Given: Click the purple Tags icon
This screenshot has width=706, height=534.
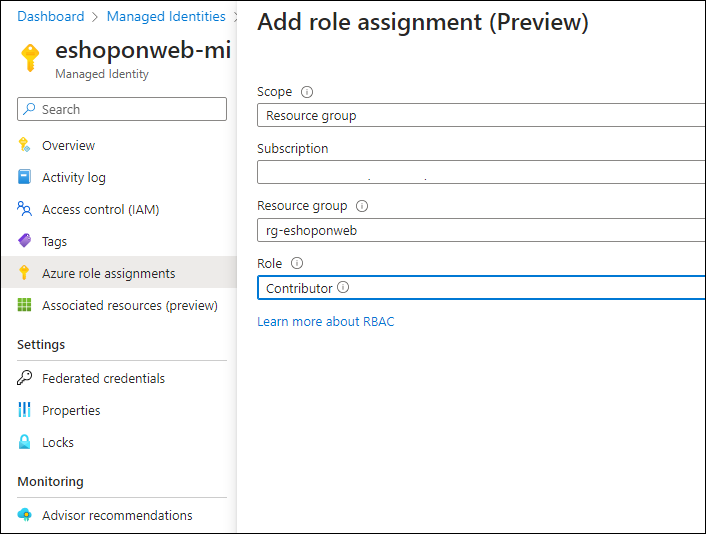Looking at the screenshot, I should pos(24,241).
